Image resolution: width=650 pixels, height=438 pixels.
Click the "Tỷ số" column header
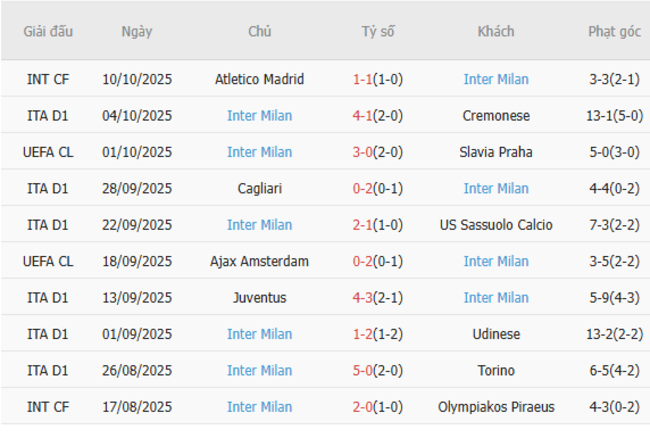378,32
